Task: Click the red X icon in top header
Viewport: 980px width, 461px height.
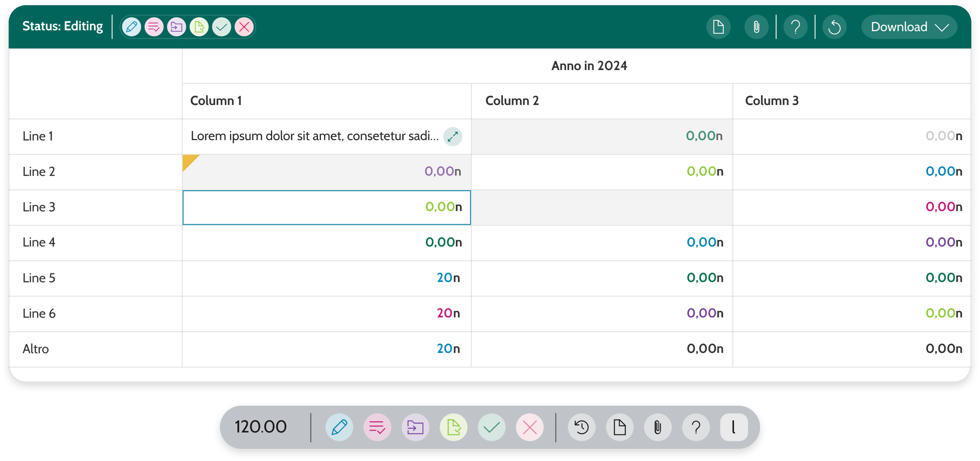Action: coord(244,27)
